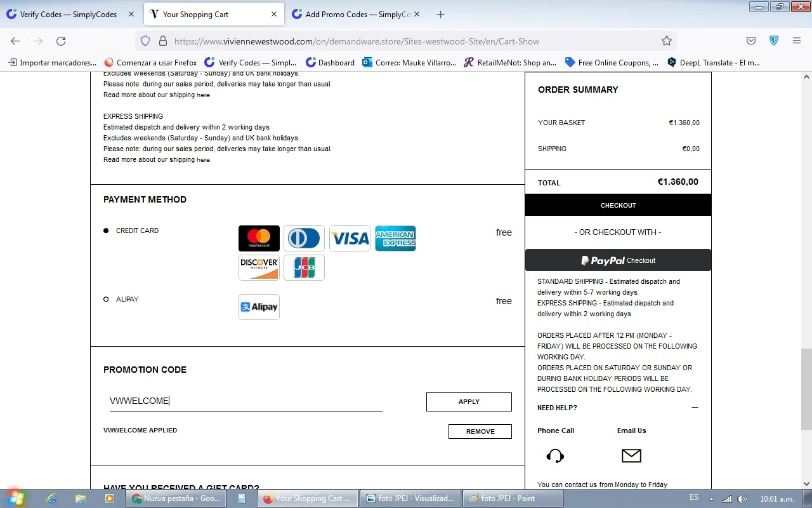
Task: Open the Firefox hamburger menu
Action: pos(797,41)
